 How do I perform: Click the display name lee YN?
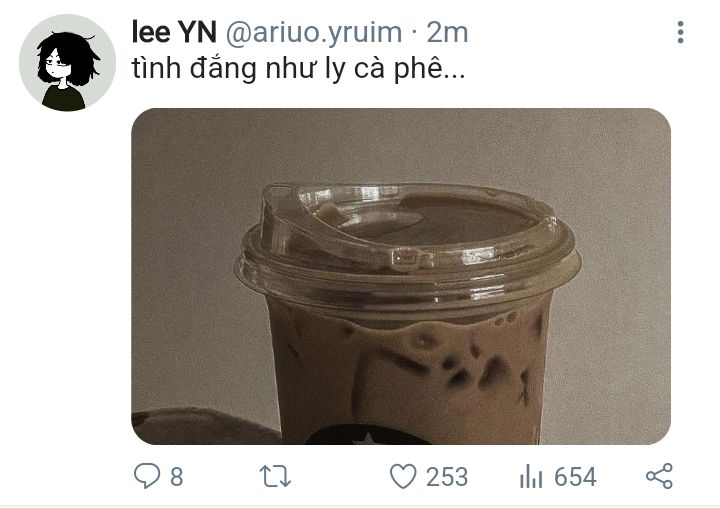174,32
